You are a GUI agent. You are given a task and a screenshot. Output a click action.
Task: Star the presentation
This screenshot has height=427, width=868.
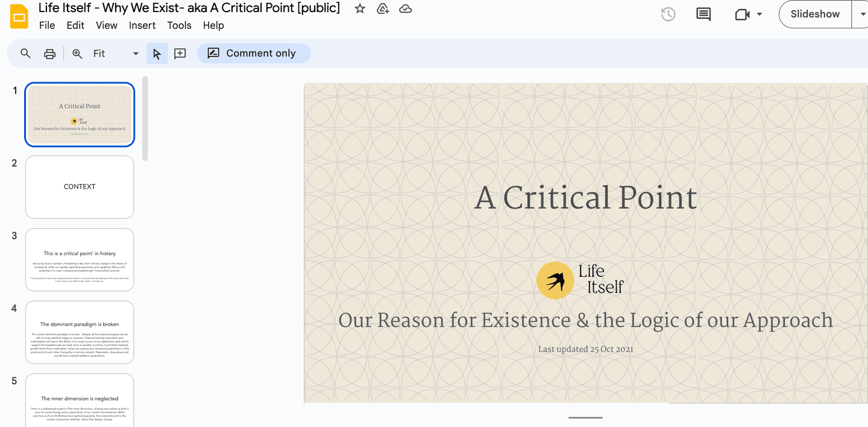[x=359, y=8]
